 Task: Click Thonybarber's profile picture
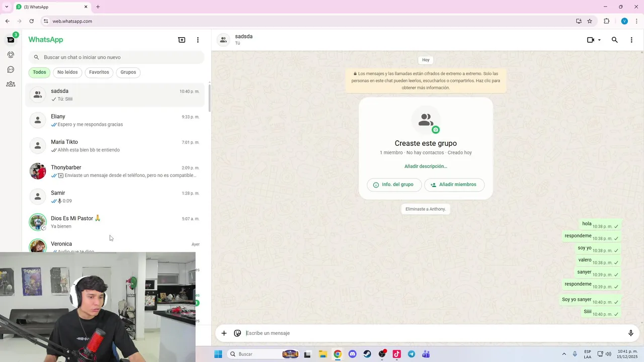click(38, 171)
